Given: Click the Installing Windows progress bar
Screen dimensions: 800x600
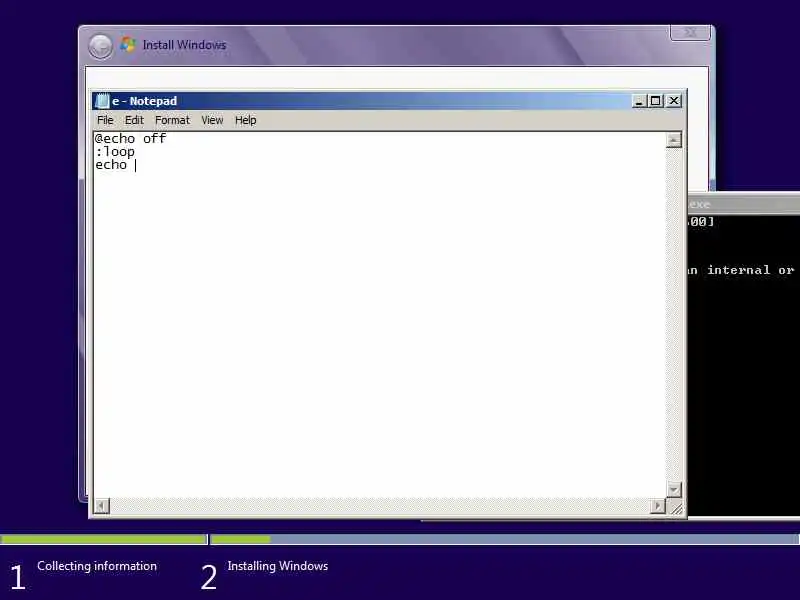Looking at the screenshot, I should (x=505, y=539).
